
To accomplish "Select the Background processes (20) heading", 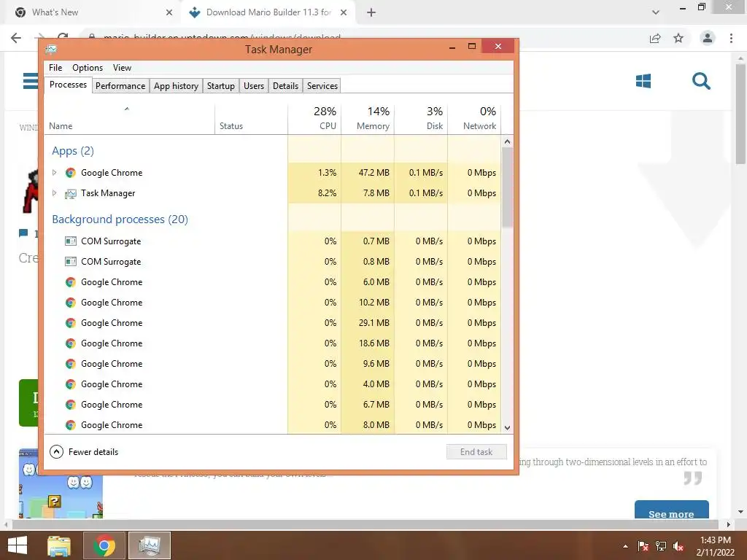I will (120, 219).
